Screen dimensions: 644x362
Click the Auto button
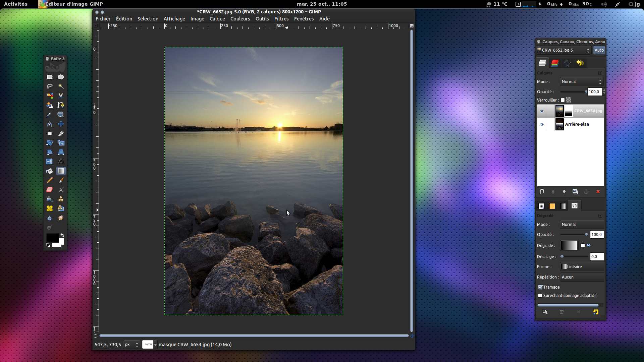[x=599, y=50]
